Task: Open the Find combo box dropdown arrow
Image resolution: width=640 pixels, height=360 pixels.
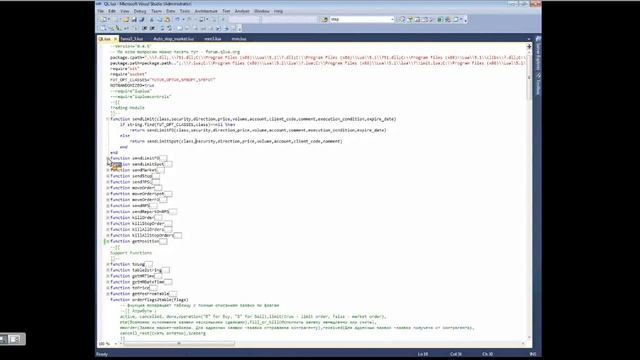Action: pos(392,19)
